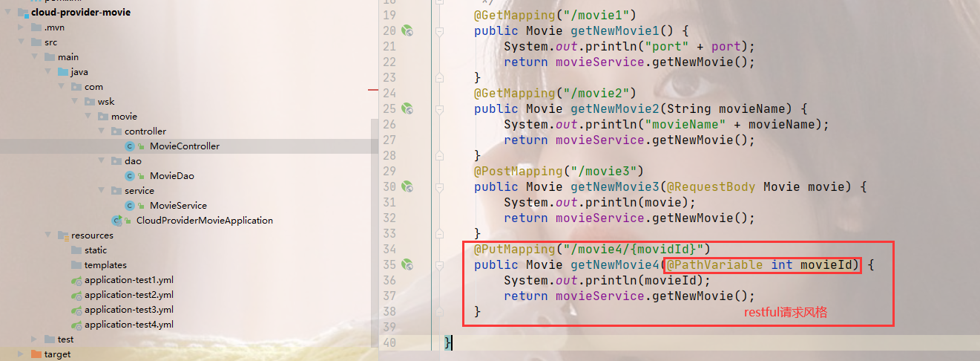Open application-test4.yml file
980x361 pixels.
[x=129, y=325]
